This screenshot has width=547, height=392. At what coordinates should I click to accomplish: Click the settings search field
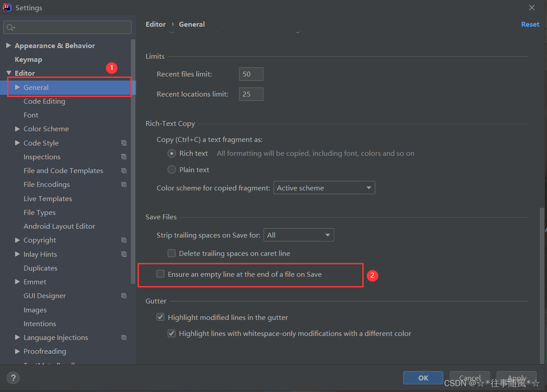[67, 28]
